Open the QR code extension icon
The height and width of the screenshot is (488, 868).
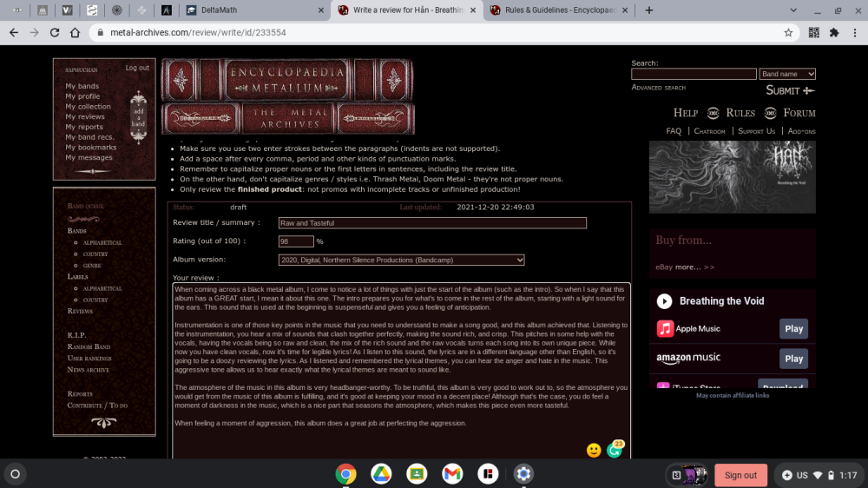point(814,33)
